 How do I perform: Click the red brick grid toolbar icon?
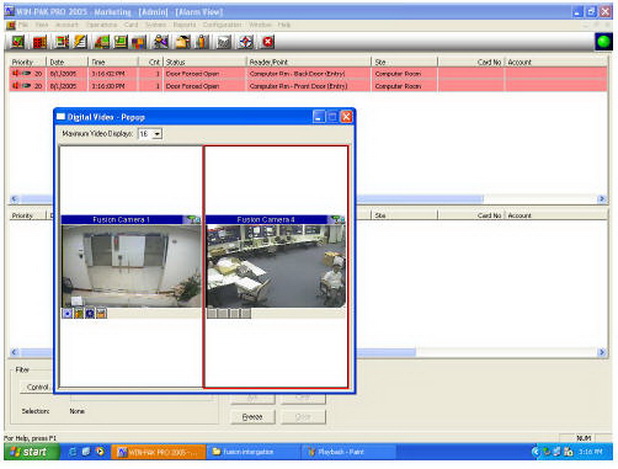click(39, 42)
